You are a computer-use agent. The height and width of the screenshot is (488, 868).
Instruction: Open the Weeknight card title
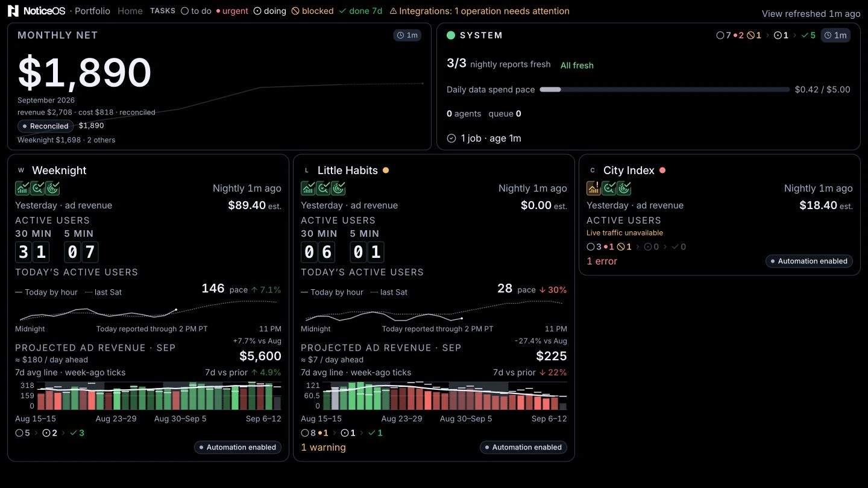pos(59,170)
